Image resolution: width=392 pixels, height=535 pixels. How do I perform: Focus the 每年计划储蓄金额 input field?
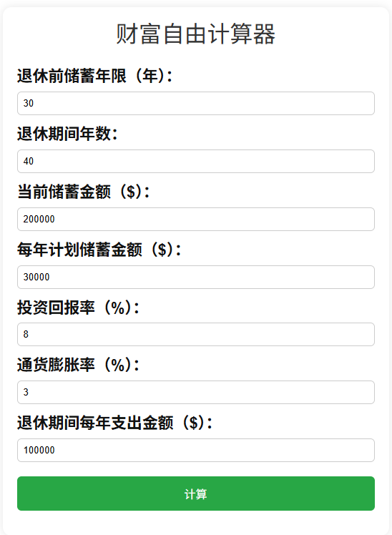click(x=196, y=277)
